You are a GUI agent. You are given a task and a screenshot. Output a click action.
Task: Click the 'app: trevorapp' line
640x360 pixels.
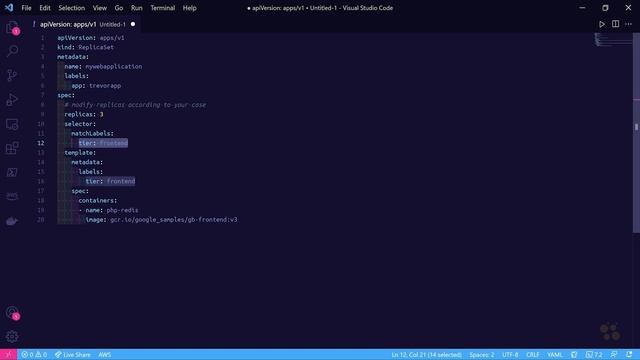pos(96,85)
